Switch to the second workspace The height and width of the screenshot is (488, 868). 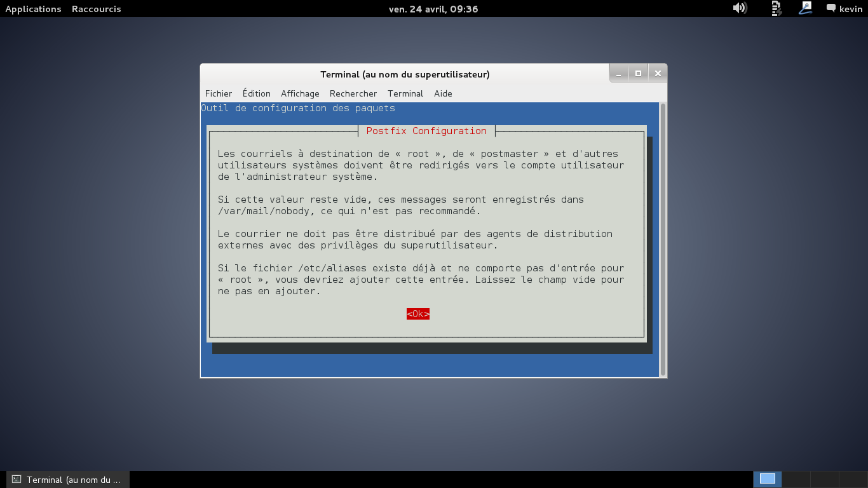(x=796, y=479)
